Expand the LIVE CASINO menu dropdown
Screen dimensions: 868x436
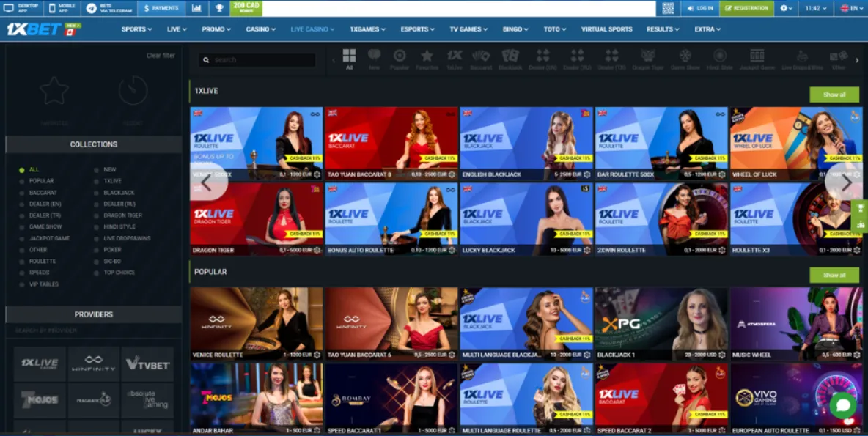coord(312,29)
